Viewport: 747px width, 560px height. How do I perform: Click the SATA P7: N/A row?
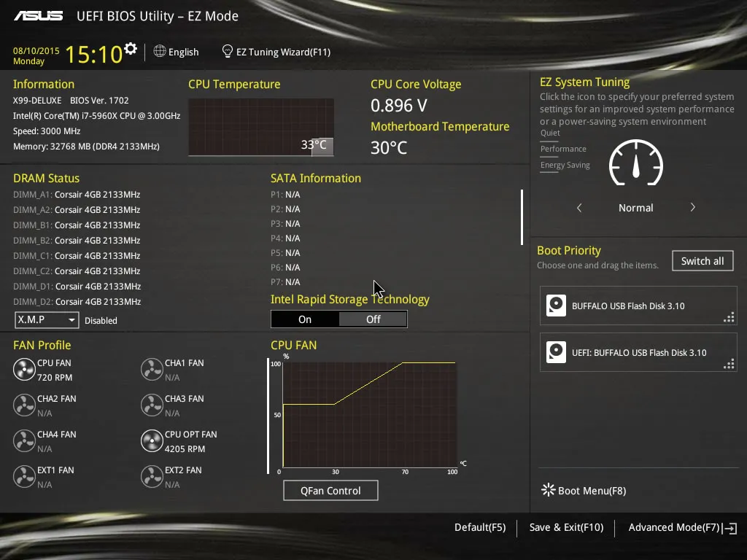coord(285,282)
